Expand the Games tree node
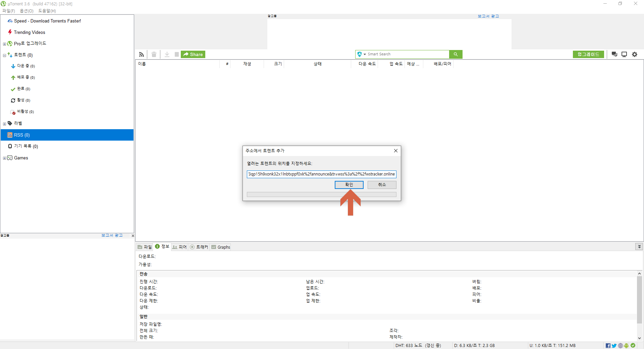Screen dimensions: 644x349 (4, 158)
